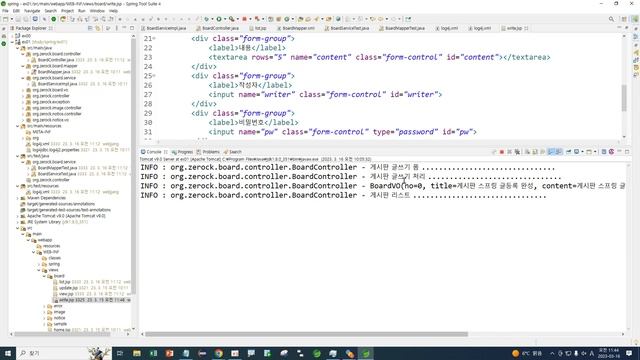Click the Excel icon on the taskbar
The width and height of the screenshot is (640, 360).
pyautogui.click(x=153, y=353)
